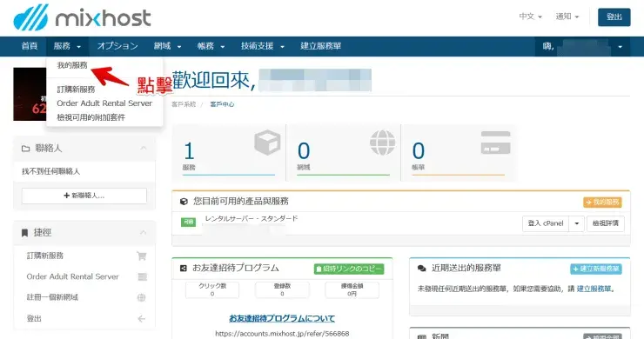Collapse the 聯絡人 panel chevron
Screen dimensions: 644x339
[143, 148]
